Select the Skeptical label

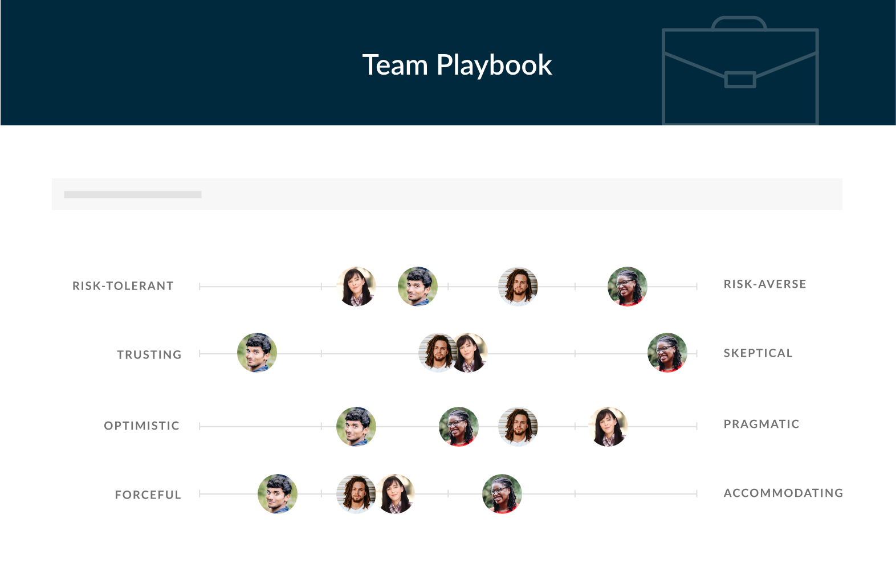[x=758, y=353]
